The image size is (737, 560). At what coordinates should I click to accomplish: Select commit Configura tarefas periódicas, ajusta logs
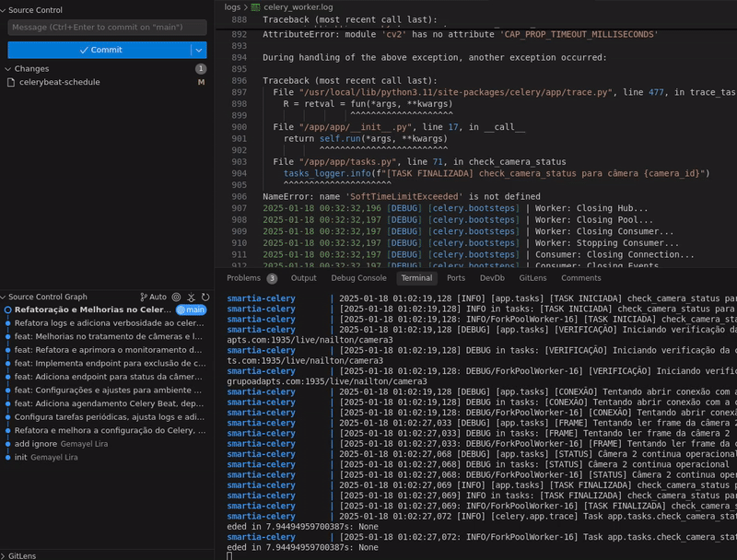tap(109, 417)
